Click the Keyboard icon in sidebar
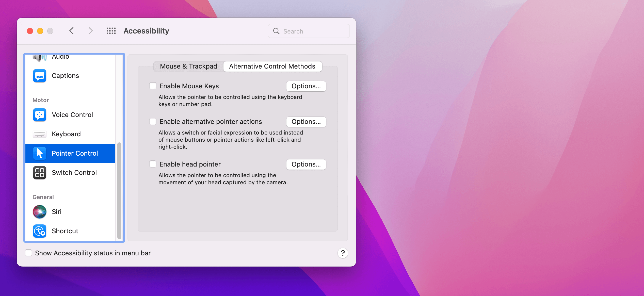This screenshot has height=296, width=644. pyautogui.click(x=39, y=134)
